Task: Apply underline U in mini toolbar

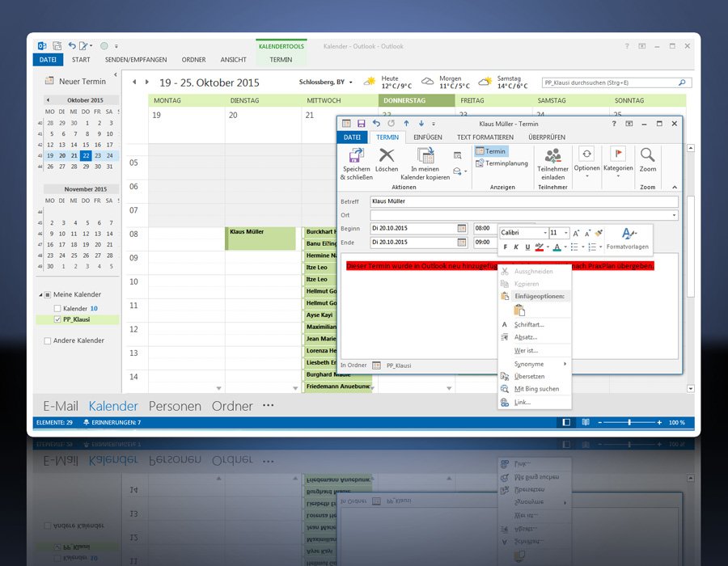Action: click(527, 247)
